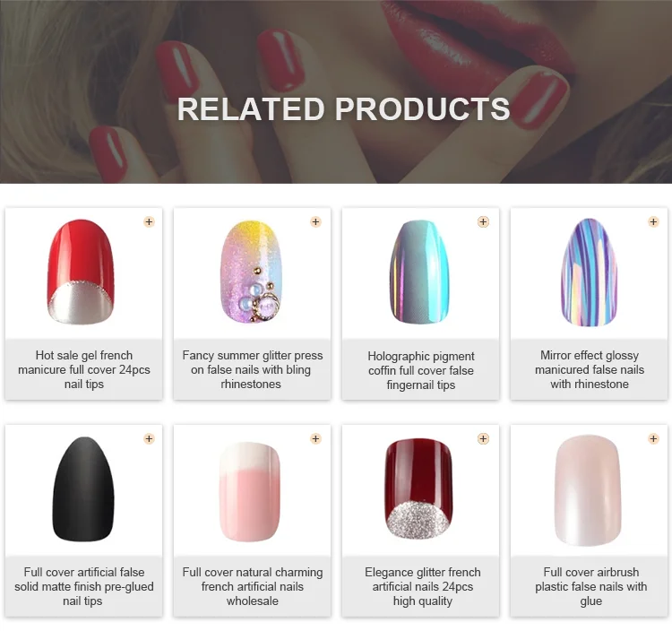Open 'Mirror effect glossy manicured' product link

click(590, 369)
